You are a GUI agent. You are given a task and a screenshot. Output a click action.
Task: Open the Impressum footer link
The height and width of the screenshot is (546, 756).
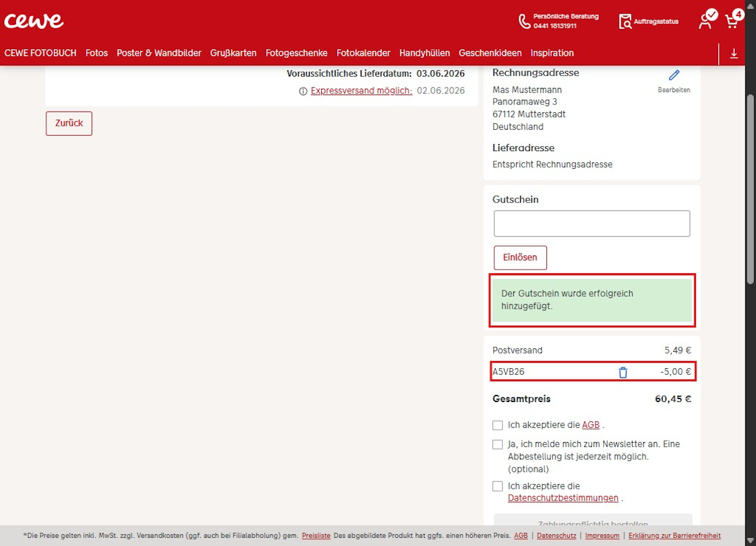click(602, 536)
